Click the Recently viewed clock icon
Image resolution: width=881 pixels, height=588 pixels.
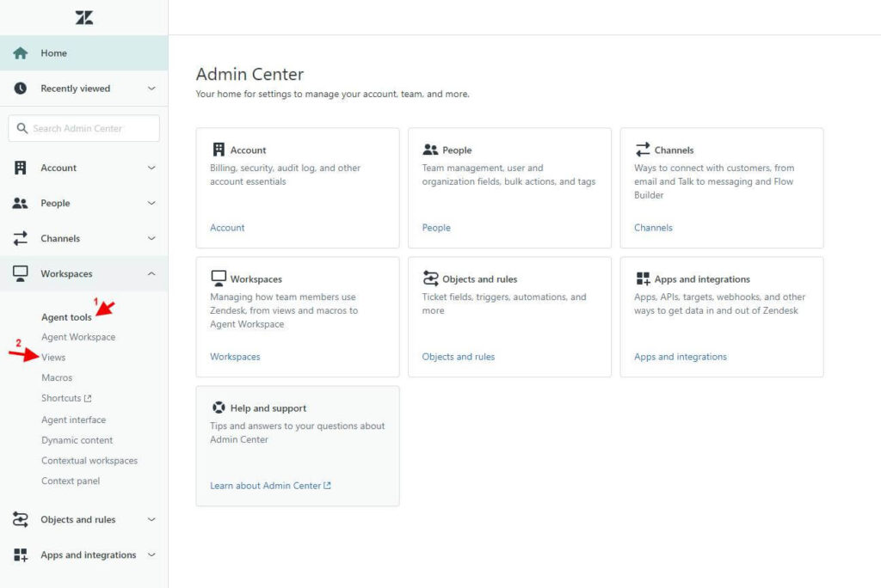pyautogui.click(x=21, y=89)
